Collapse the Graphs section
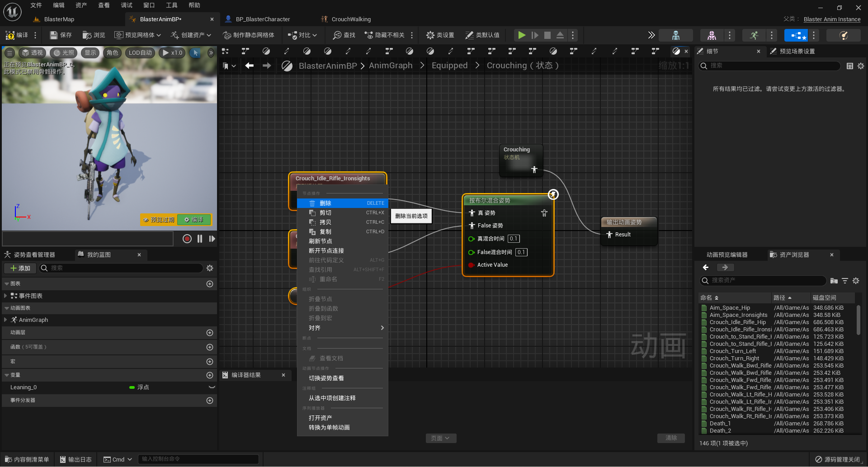This screenshot has height=467, width=868. click(x=6, y=283)
